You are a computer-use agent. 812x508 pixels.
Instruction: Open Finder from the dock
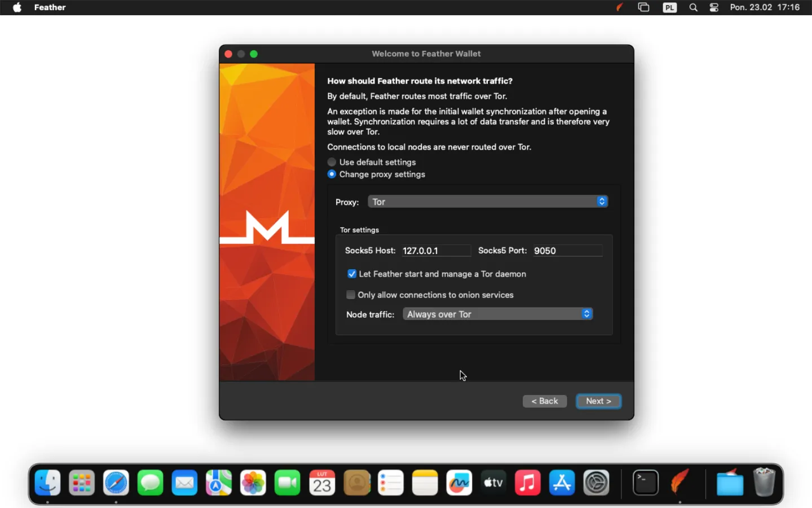[x=48, y=483]
